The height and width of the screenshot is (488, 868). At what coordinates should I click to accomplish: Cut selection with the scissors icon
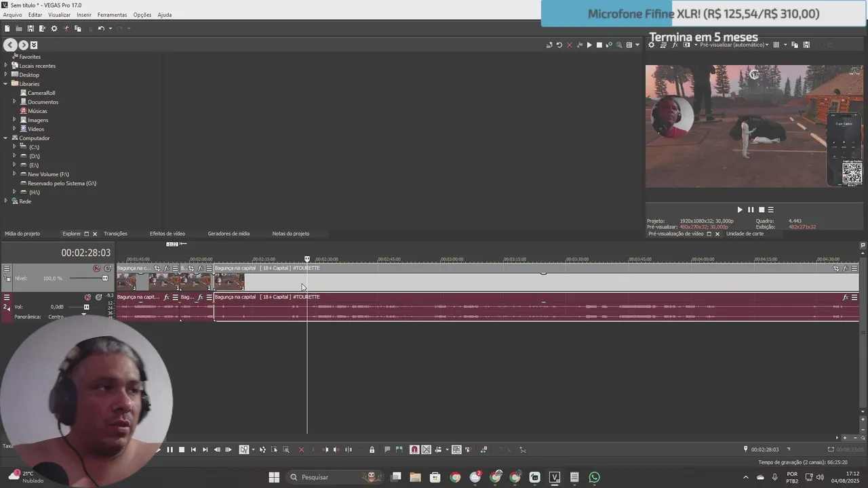pyautogui.click(x=66, y=28)
